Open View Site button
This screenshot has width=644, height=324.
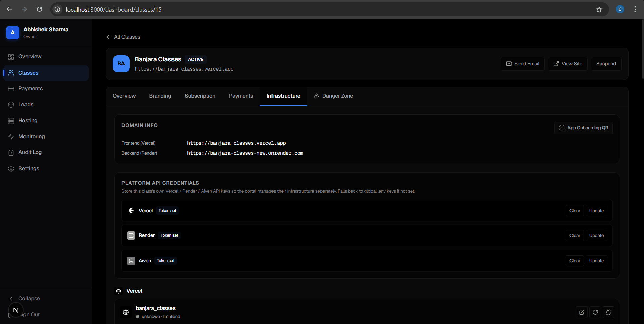click(x=568, y=64)
